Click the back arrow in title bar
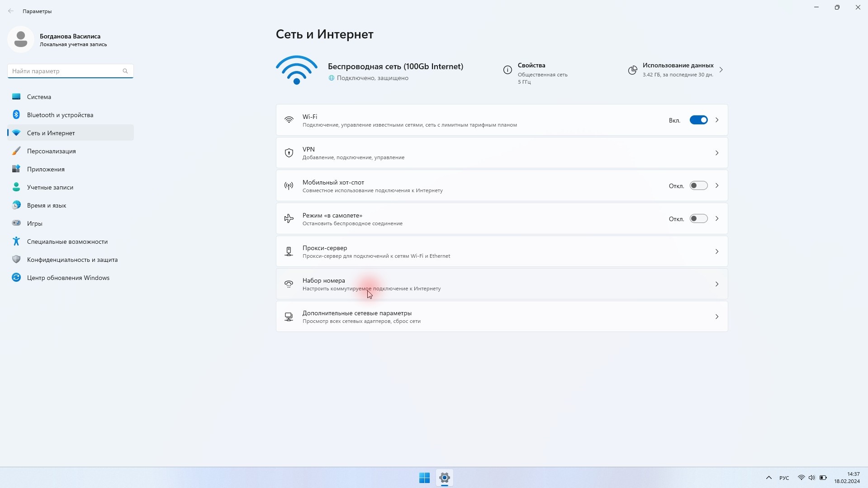 click(11, 11)
